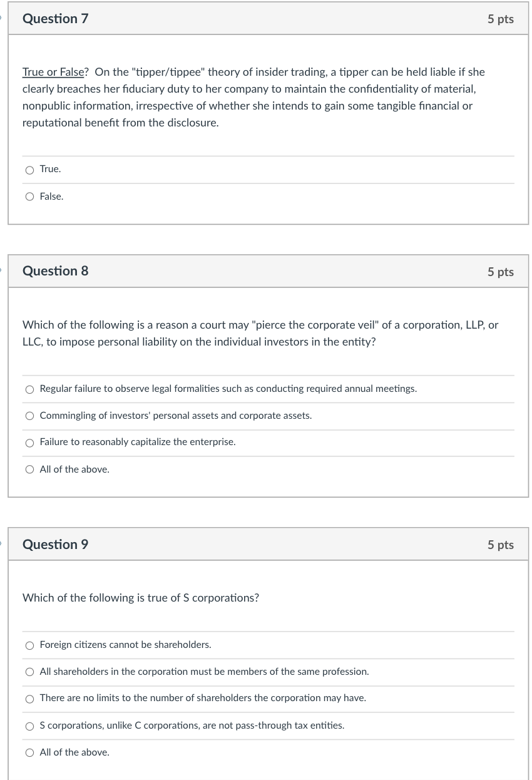This screenshot has width=532, height=780.
Task: Click the "Question 8" heading
Action: [55, 271]
